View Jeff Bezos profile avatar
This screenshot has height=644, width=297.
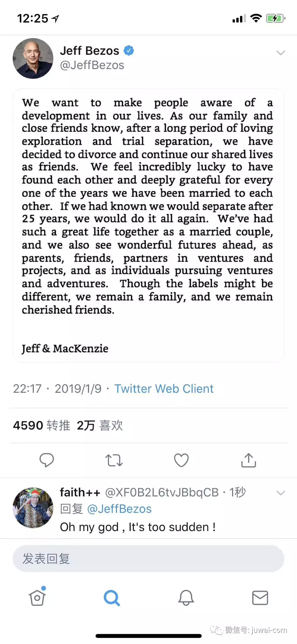click(x=33, y=58)
